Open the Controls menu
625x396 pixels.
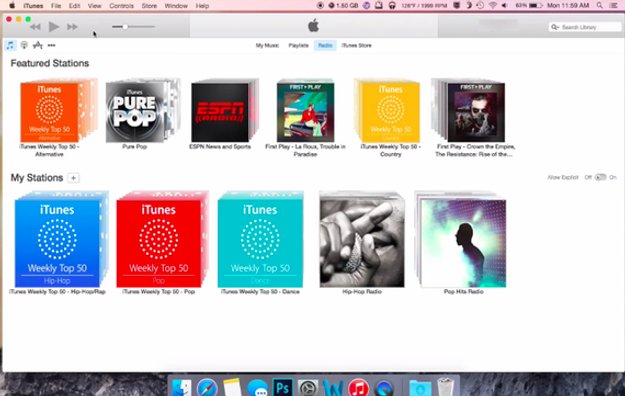[121, 6]
